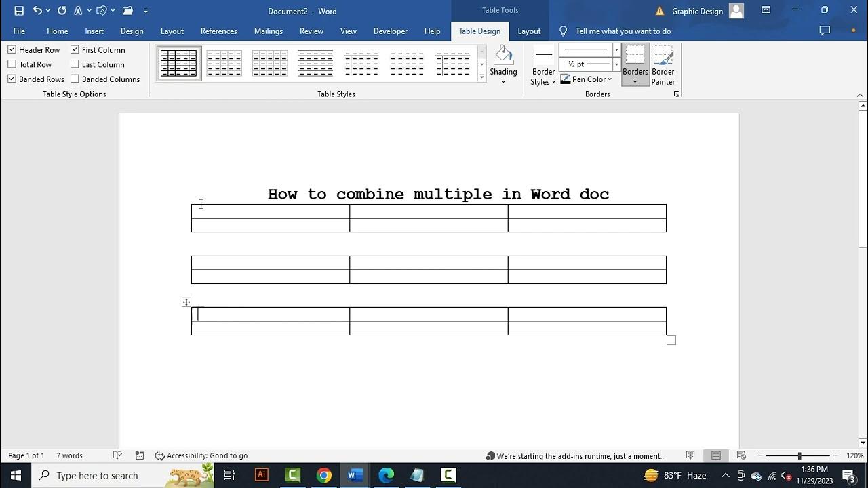This screenshot has width=868, height=488.
Task: Open the References tab
Action: pyautogui.click(x=219, y=30)
